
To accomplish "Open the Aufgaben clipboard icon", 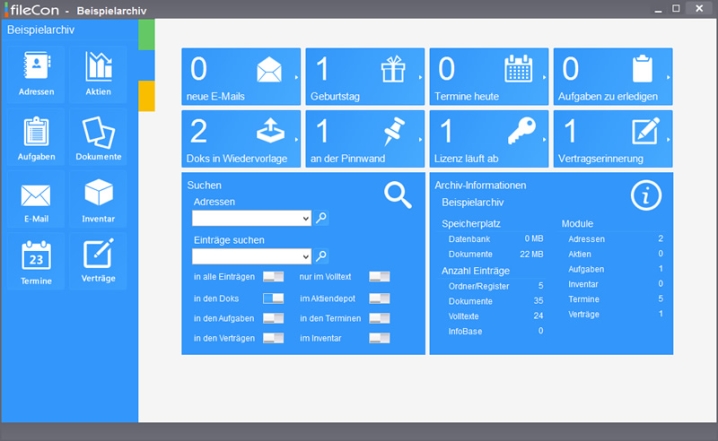I will tap(36, 138).
